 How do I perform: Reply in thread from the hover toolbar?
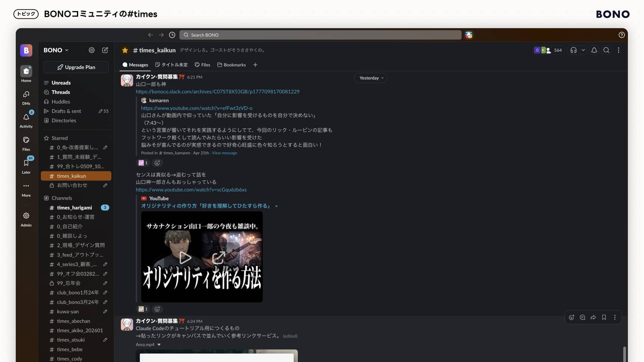click(582, 317)
